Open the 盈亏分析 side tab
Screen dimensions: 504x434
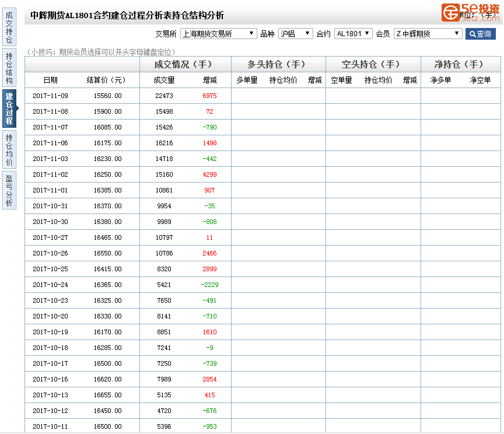click(x=9, y=190)
